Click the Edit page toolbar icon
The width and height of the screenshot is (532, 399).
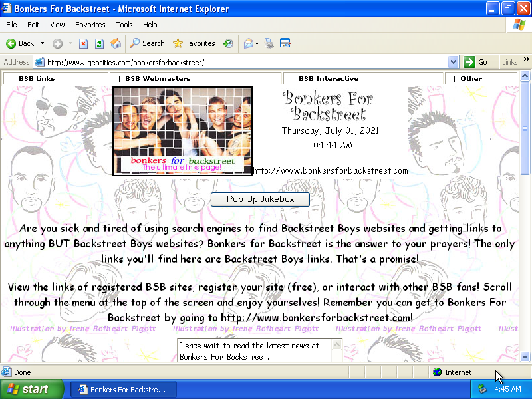coord(285,43)
